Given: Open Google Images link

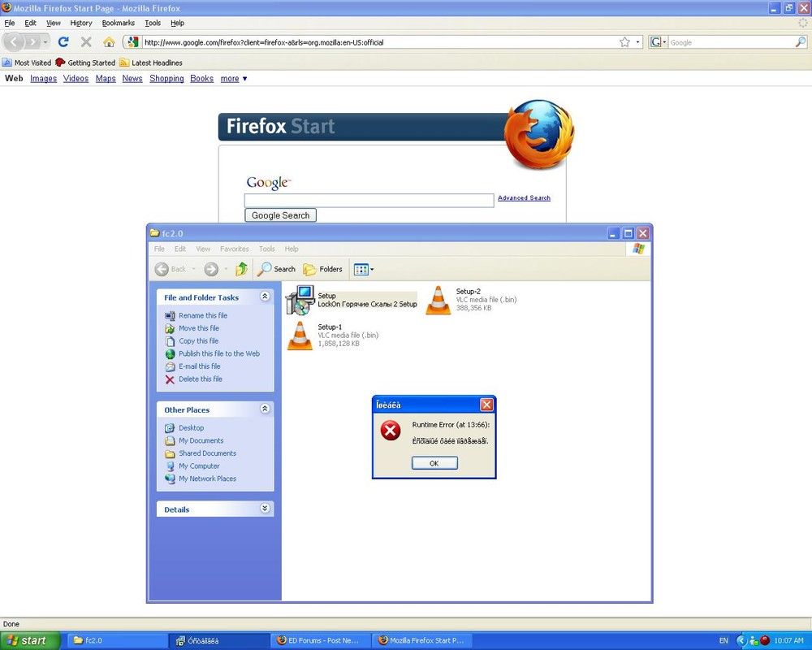Looking at the screenshot, I should coord(44,78).
